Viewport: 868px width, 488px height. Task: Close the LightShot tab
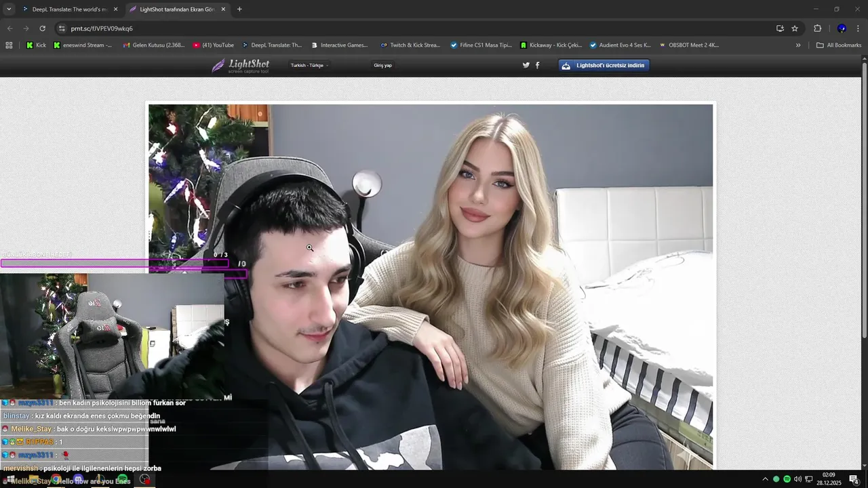(x=223, y=9)
